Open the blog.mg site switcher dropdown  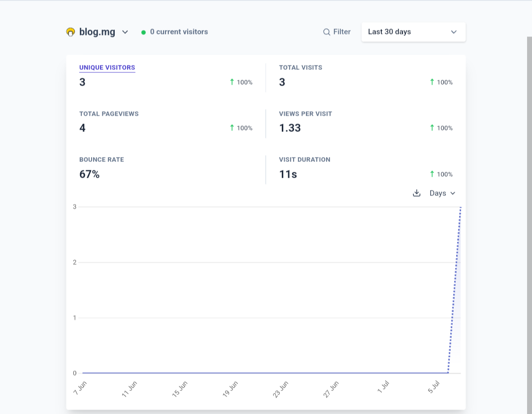tap(125, 32)
